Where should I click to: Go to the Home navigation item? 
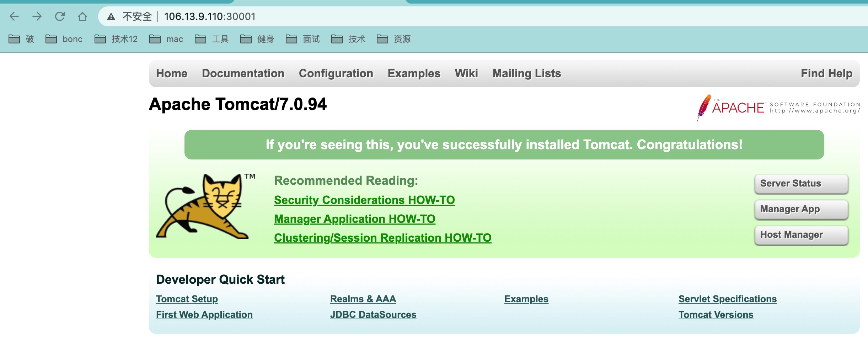tap(172, 73)
